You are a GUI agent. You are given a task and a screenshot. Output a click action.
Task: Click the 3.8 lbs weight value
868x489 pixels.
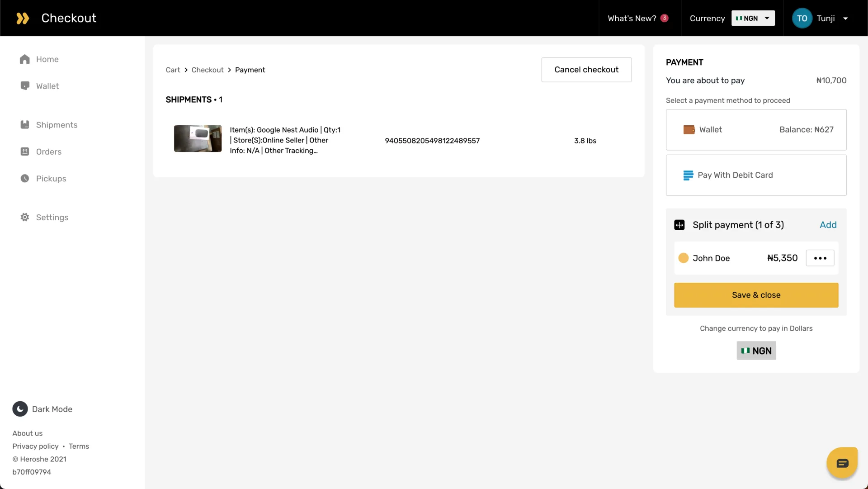click(585, 141)
